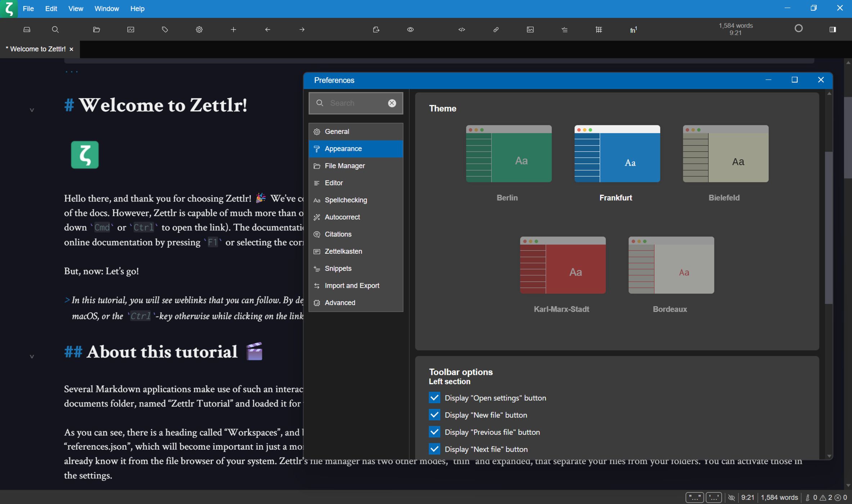Screen dimensions: 852x504
Task: Toggle the right sidebar panel icon
Action: tap(833, 30)
